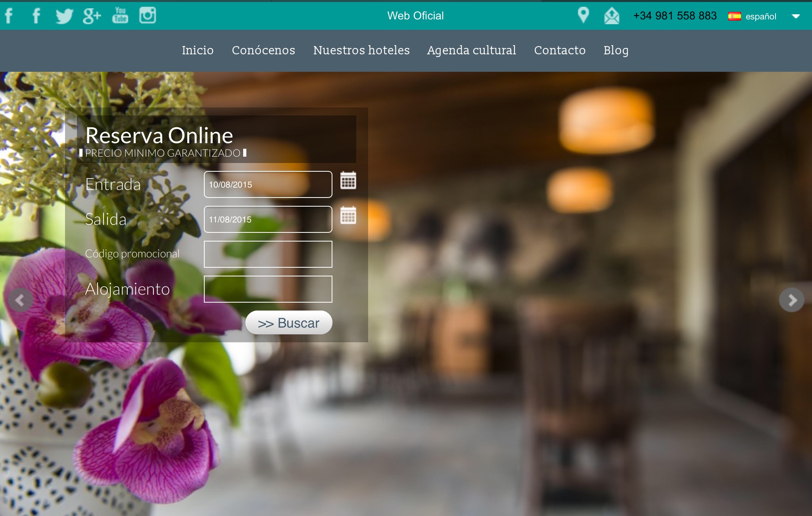
Task: Click the Instagram icon
Action: 147,15
